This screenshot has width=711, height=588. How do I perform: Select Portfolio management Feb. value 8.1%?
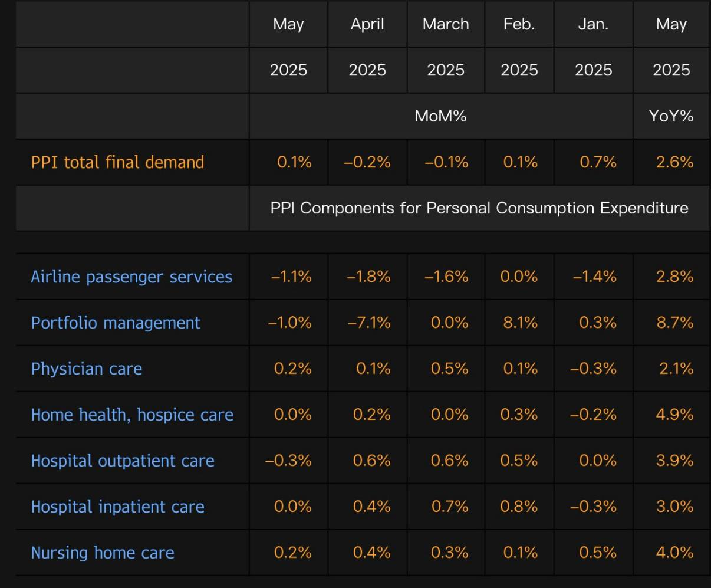[x=520, y=323]
